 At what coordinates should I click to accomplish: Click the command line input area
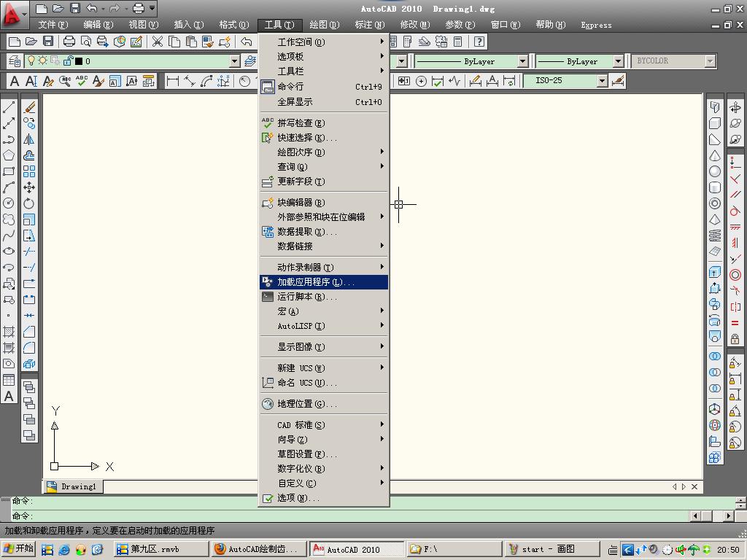350,516
